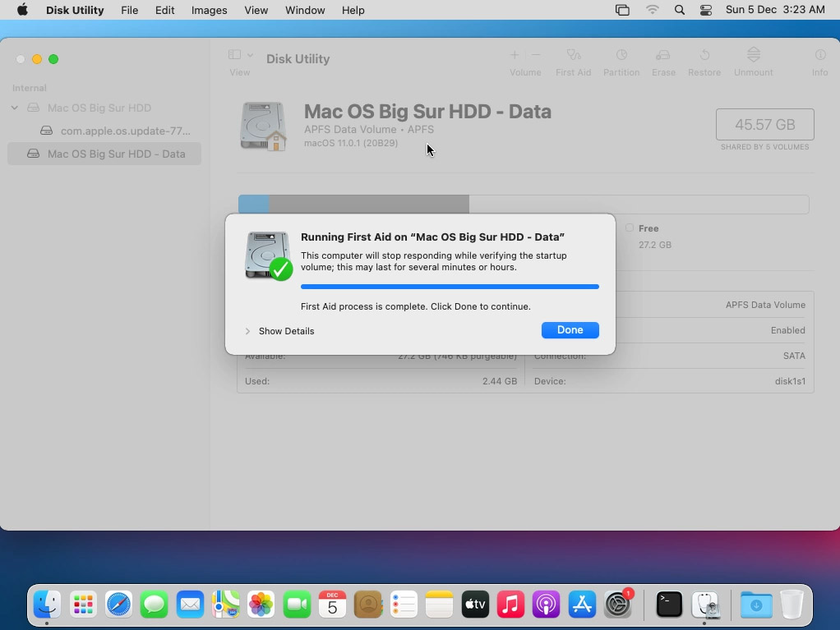The image size is (840, 630).
Task: Click the First Aid progress bar
Action: [450, 287]
